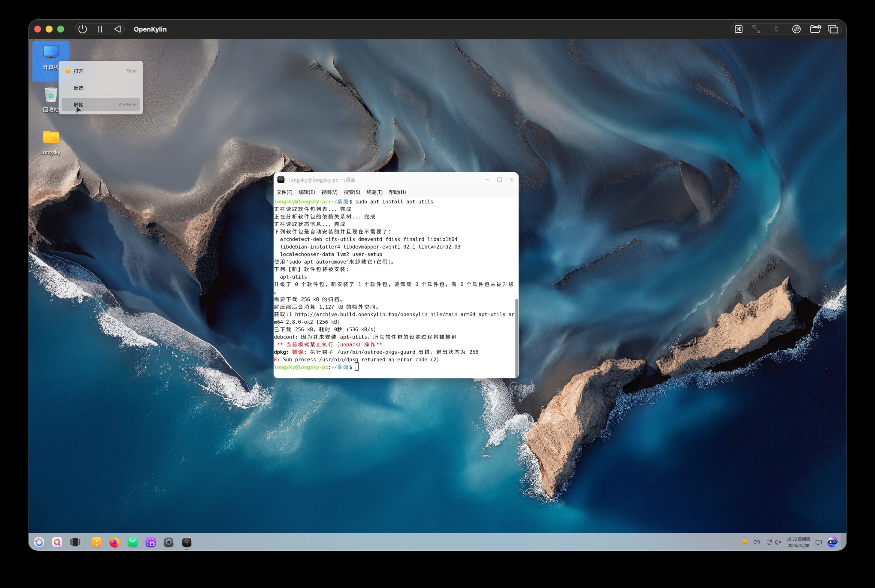
Task: Open the settings gear in taskbar
Action: pyautogui.click(x=169, y=542)
